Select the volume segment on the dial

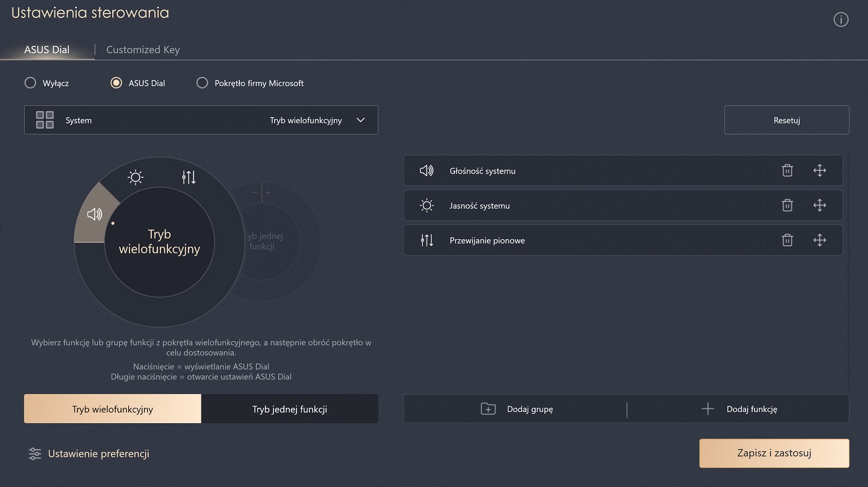click(94, 214)
